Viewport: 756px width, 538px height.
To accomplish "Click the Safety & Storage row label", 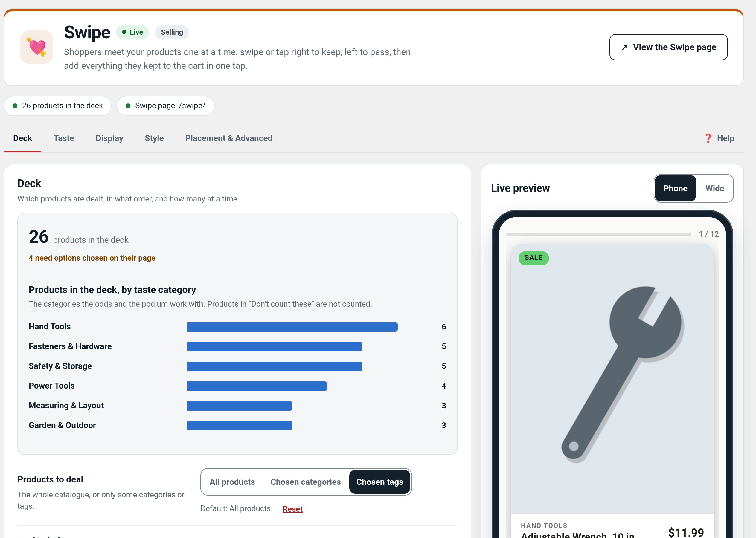I will [60, 366].
